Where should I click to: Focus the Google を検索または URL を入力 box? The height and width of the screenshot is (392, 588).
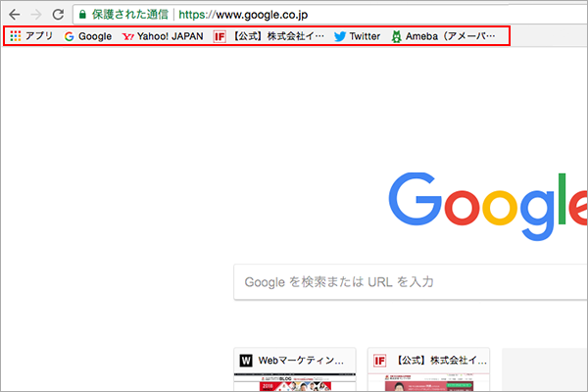tap(411, 282)
